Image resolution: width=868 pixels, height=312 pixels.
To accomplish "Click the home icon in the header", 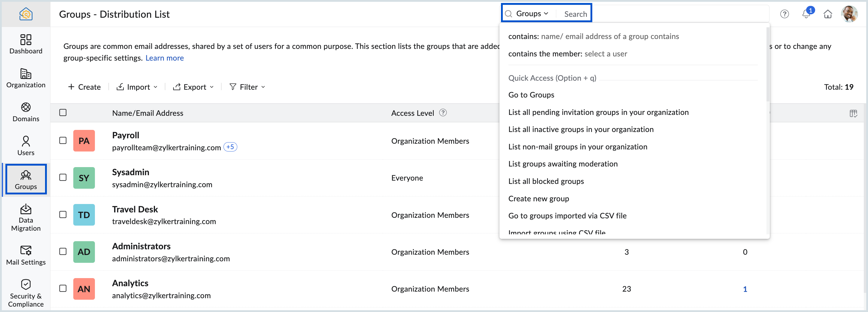I will click(827, 14).
